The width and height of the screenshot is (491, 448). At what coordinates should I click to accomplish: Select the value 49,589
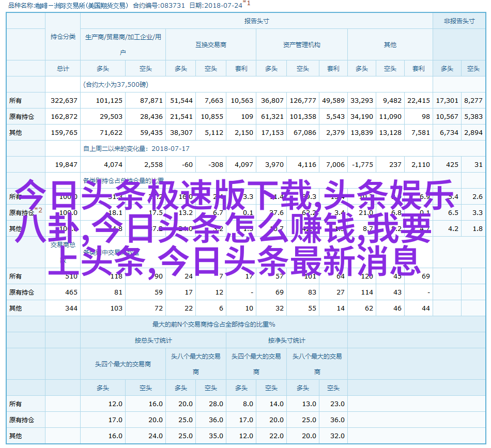333,100
